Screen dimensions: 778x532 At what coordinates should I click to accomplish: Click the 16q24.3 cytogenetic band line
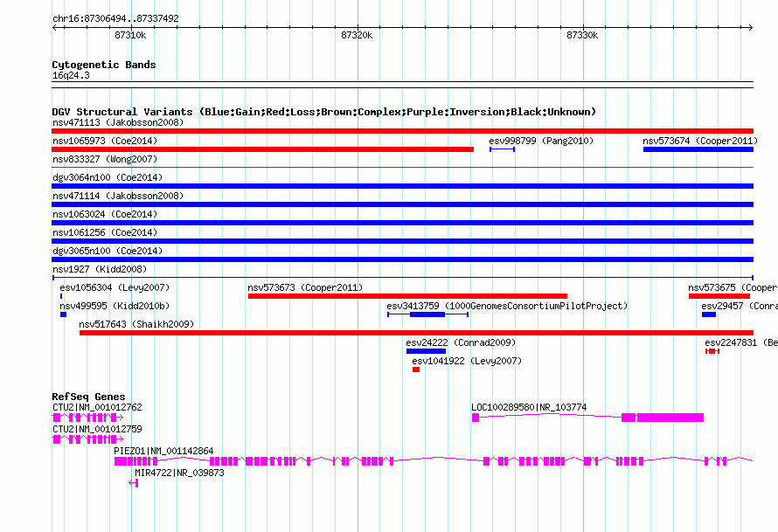coord(402,85)
